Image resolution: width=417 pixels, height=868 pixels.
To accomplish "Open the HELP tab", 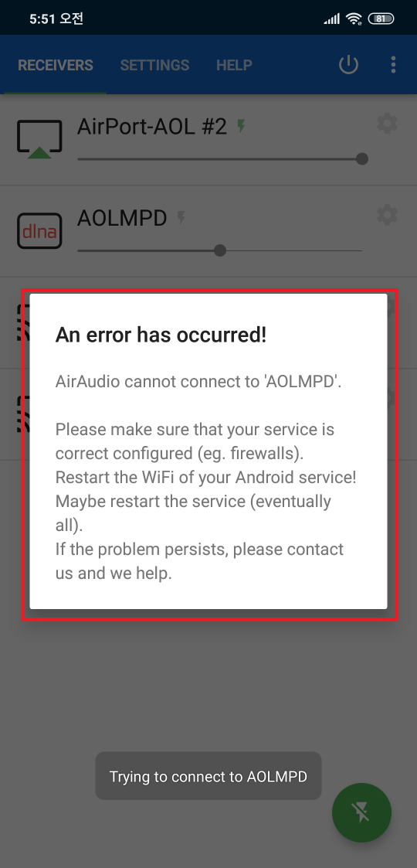I will 234,66.
